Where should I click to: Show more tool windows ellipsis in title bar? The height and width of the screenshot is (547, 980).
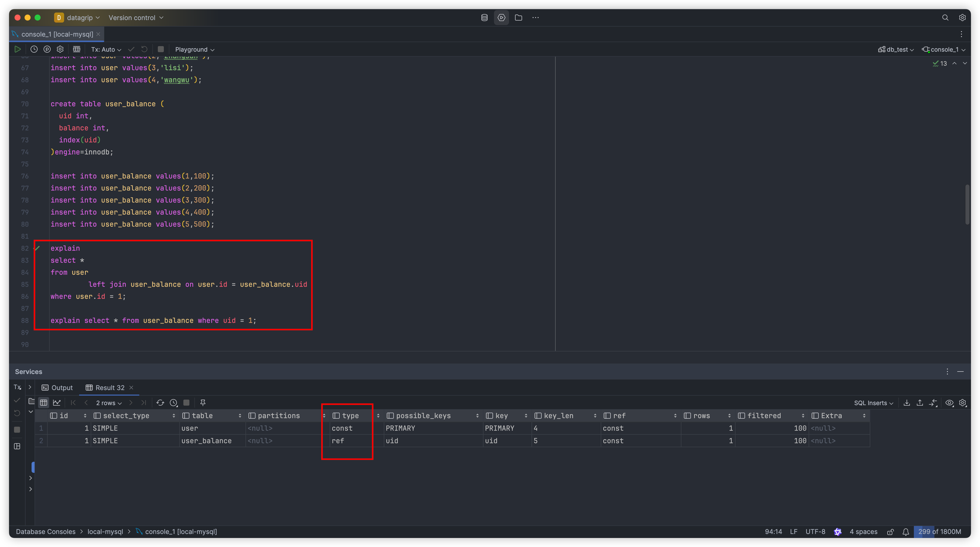(536, 18)
